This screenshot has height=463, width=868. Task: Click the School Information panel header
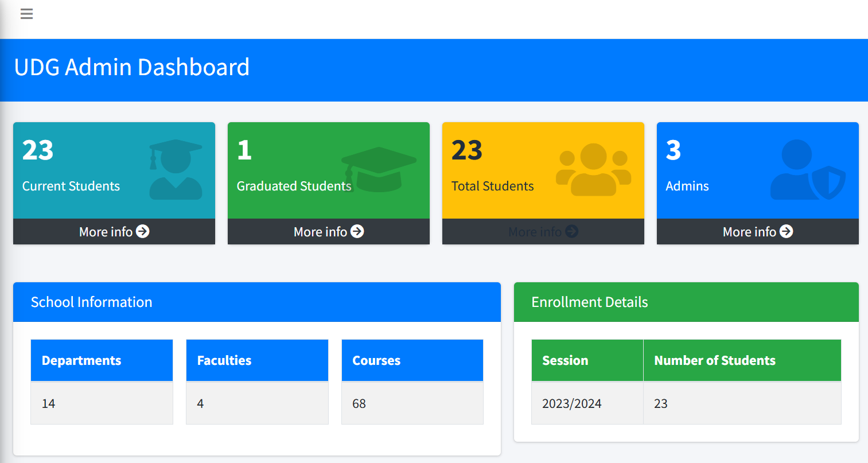point(92,302)
